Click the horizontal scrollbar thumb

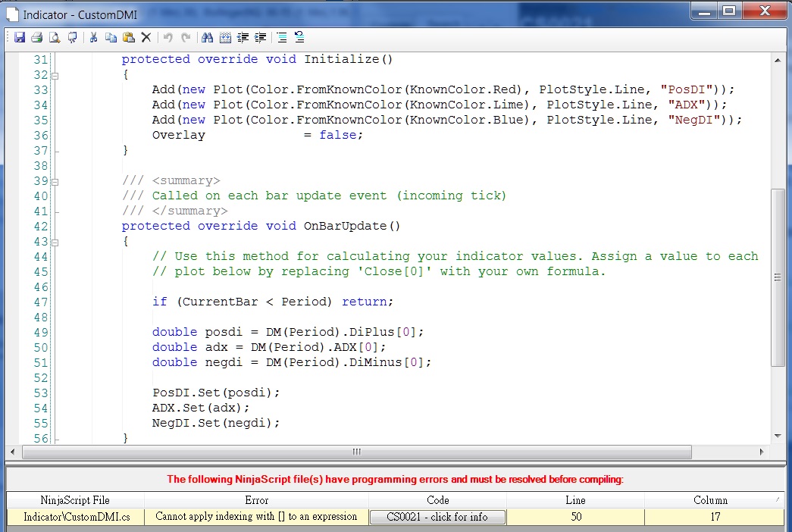click(x=357, y=452)
